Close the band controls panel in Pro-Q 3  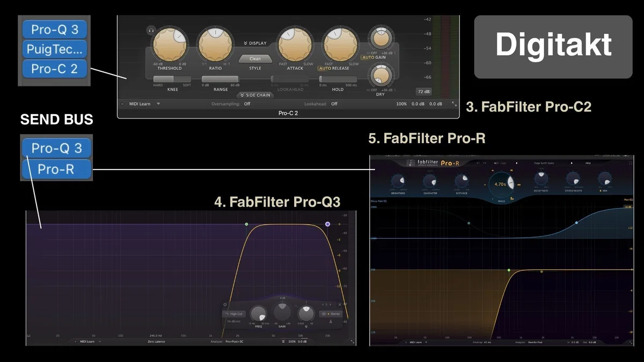click(x=339, y=305)
